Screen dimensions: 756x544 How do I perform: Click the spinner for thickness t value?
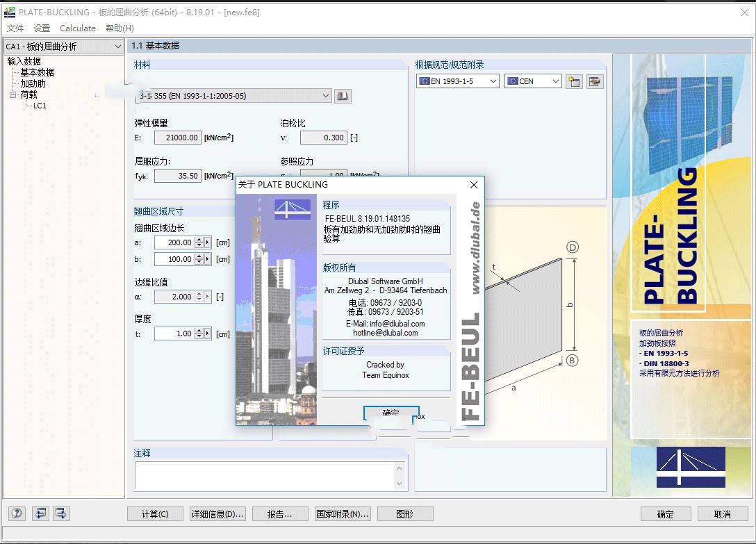click(199, 334)
